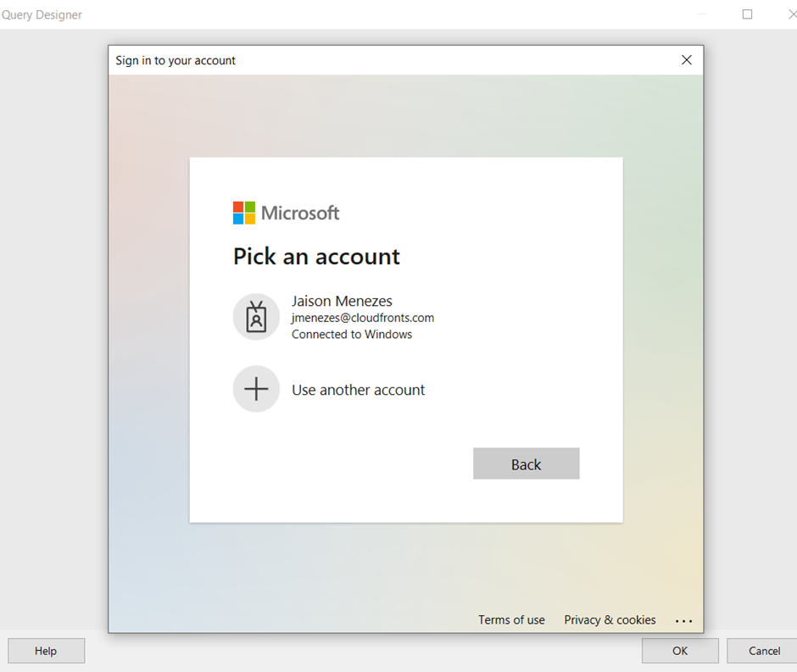Close the Sign in to your account dialog
This screenshot has height=672, width=797.
click(x=686, y=60)
